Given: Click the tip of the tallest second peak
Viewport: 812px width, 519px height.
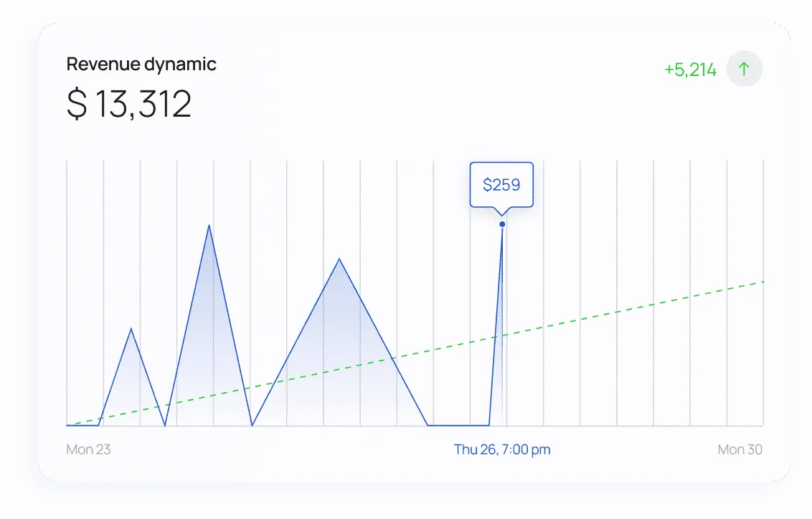Looking at the screenshot, I should 209,225.
